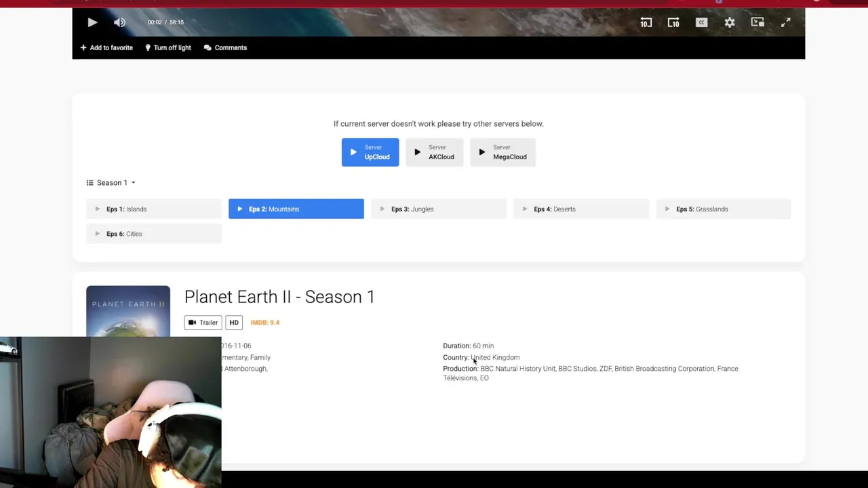Screen dimensions: 868x488
Task: Play Eps 1: Islands
Action: [154, 209]
